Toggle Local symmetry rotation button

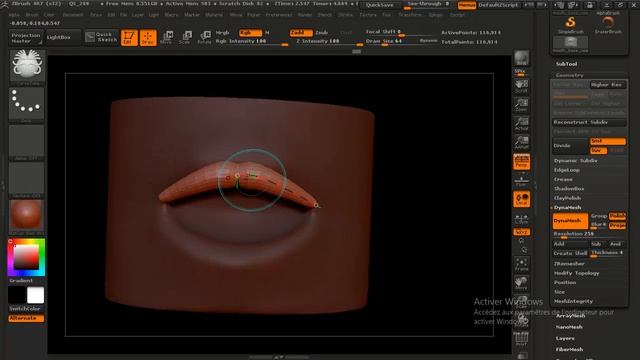[521, 199]
